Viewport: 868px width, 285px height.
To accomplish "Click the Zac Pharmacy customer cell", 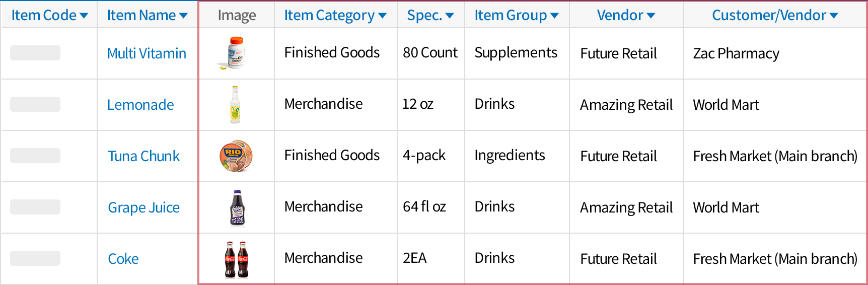I will pos(736,53).
